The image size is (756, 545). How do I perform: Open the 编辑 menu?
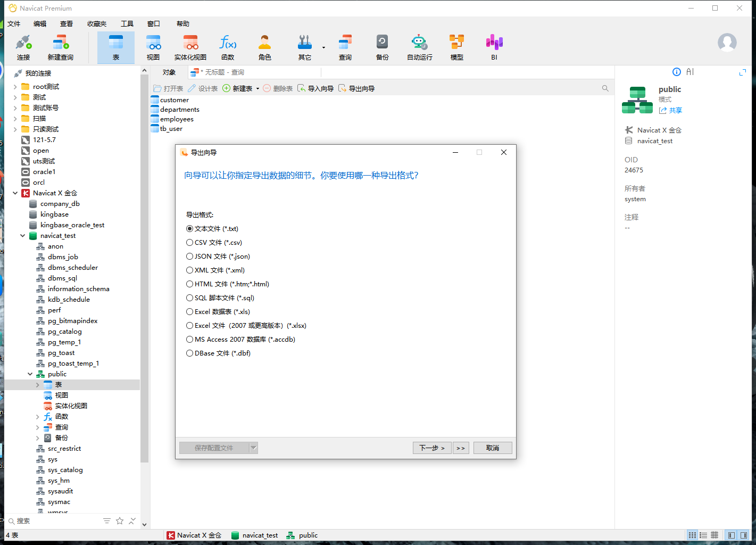click(40, 23)
